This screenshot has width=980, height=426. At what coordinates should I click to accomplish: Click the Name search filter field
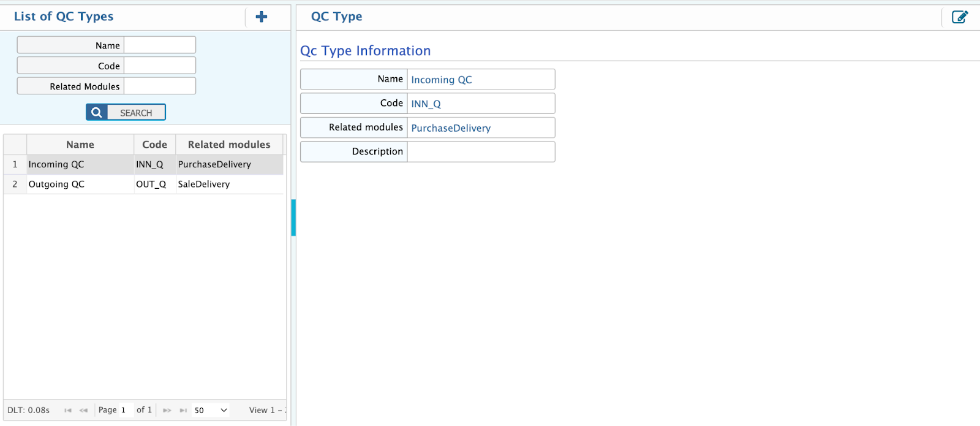160,45
